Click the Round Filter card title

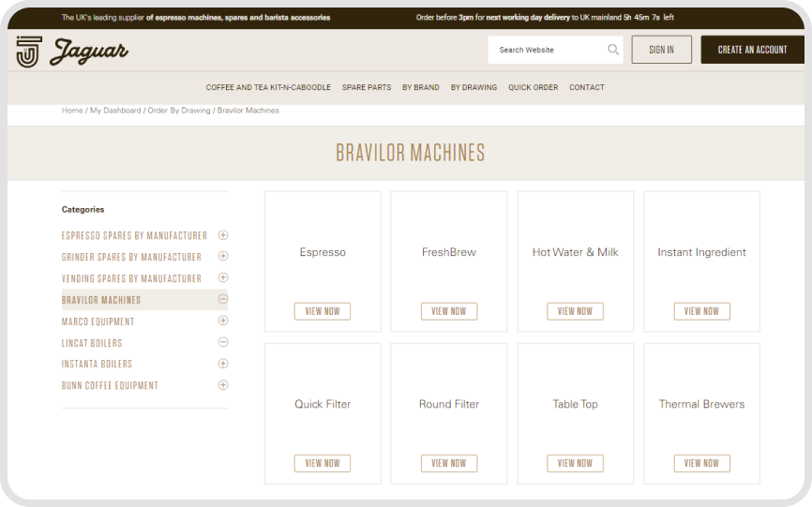449,404
